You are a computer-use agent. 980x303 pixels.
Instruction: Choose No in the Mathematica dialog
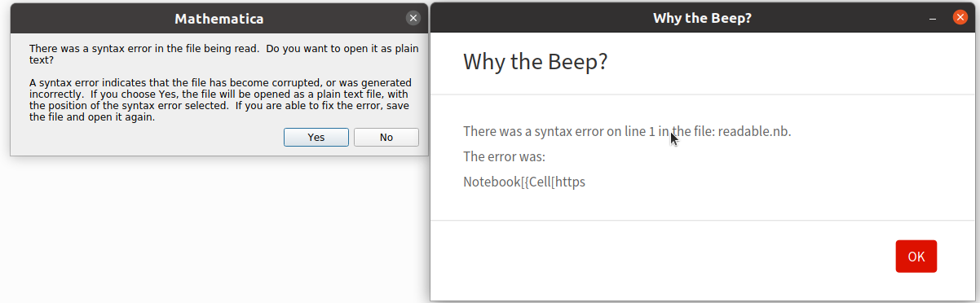(386, 137)
